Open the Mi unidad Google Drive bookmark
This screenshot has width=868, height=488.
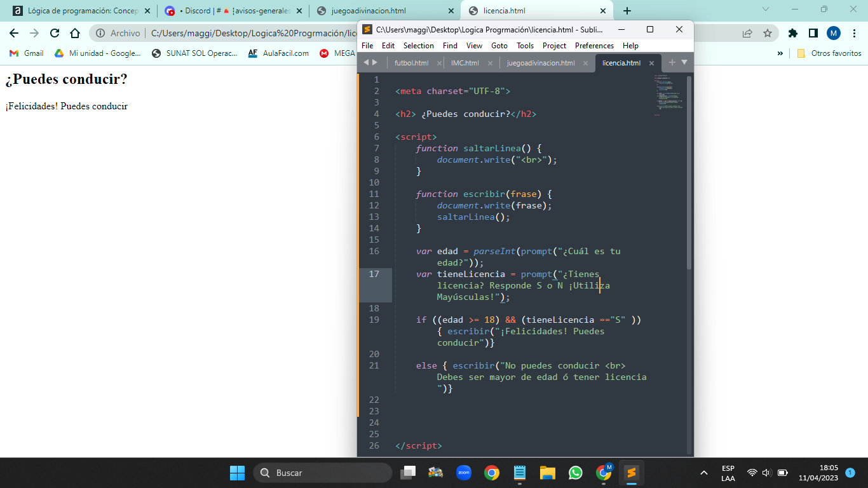(x=98, y=53)
